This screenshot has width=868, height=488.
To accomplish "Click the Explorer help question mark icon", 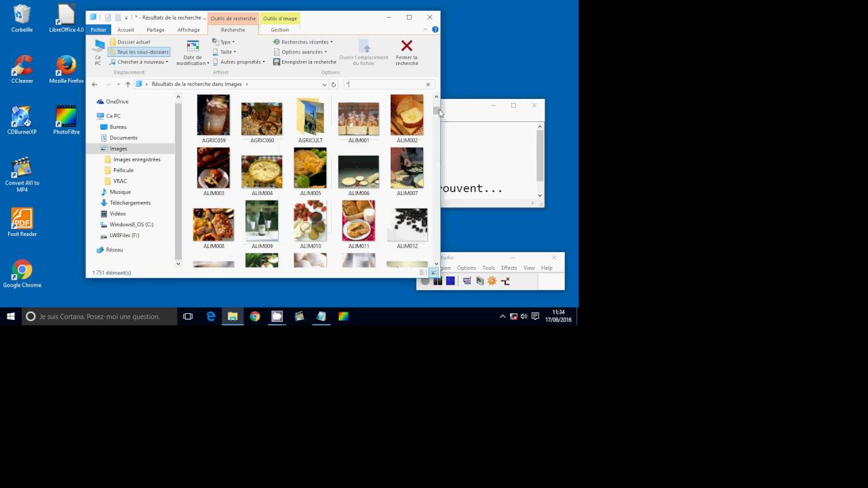I will pyautogui.click(x=435, y=29).
